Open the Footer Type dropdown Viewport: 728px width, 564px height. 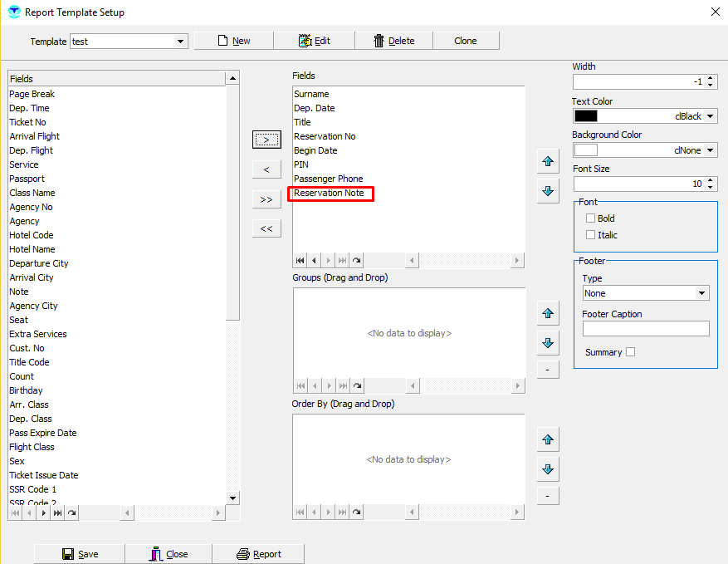click(702, 293)
